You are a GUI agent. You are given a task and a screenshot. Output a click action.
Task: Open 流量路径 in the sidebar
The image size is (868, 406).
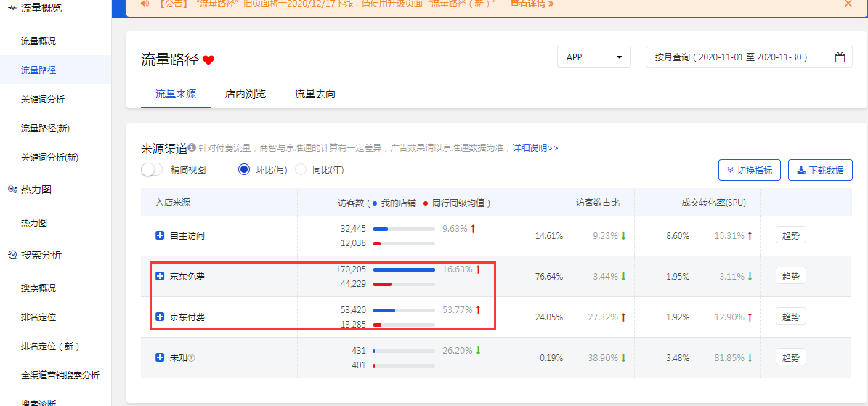point(38,70)
